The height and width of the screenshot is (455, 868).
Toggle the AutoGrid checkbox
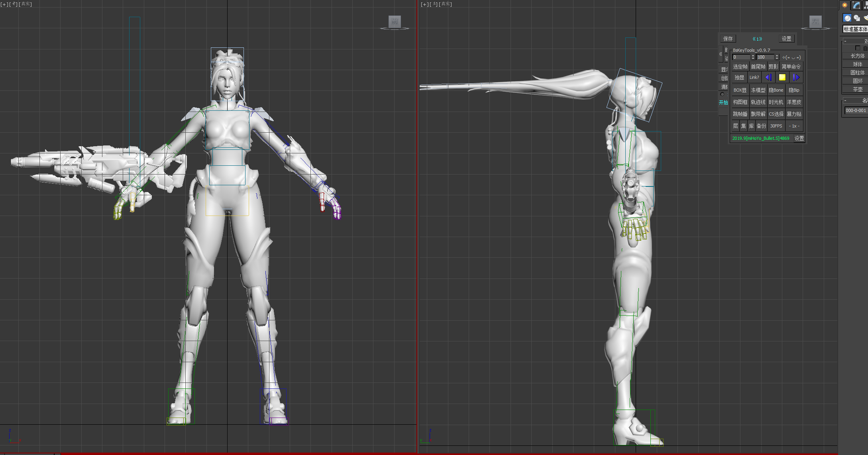858,48
